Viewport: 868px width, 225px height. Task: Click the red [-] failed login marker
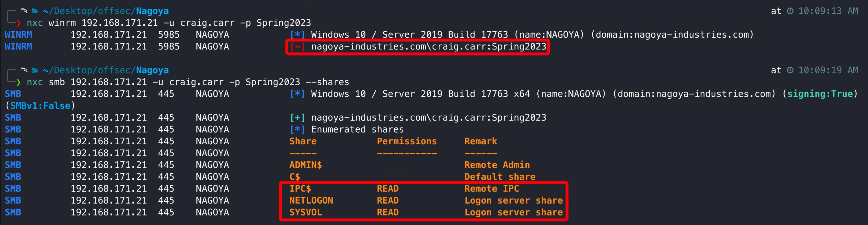point(297,47)
